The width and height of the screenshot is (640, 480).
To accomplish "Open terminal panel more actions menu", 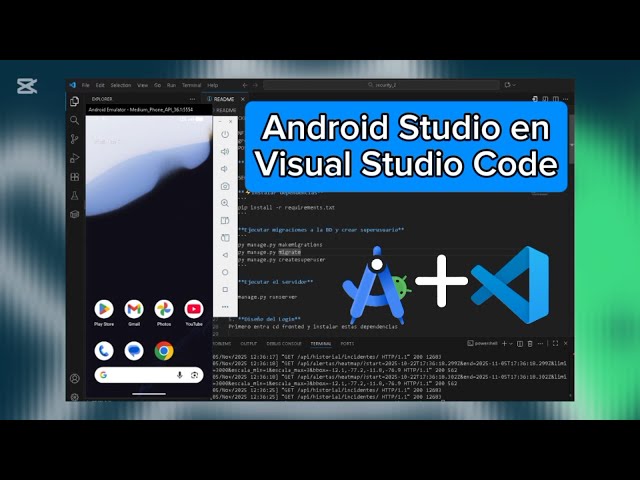I will [540, 344].
